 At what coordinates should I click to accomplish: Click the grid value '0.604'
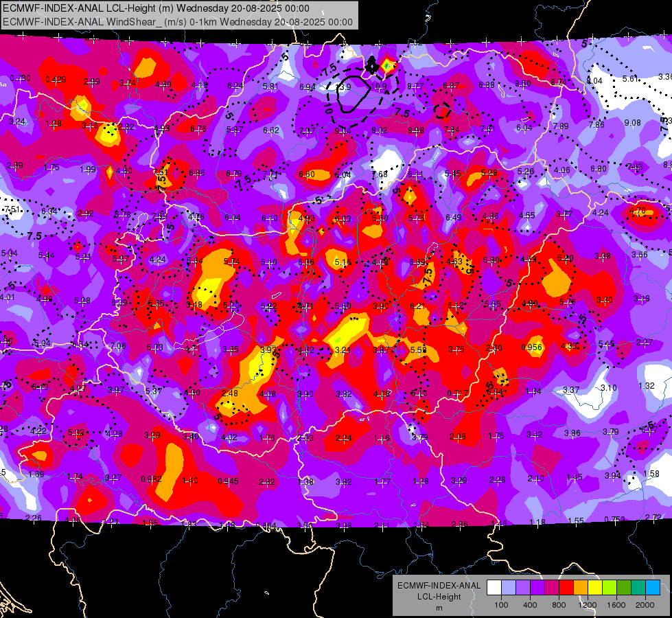pos(266,526)
